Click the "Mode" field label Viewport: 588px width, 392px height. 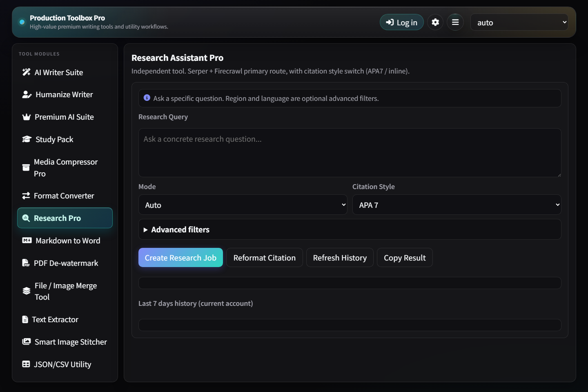tap(147, 187)
